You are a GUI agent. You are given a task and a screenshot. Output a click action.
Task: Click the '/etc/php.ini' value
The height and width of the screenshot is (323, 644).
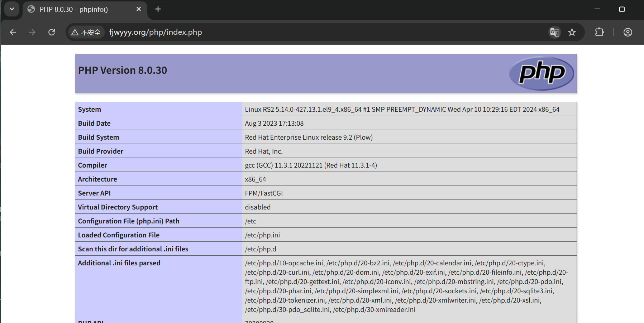(x=262, y=235)
